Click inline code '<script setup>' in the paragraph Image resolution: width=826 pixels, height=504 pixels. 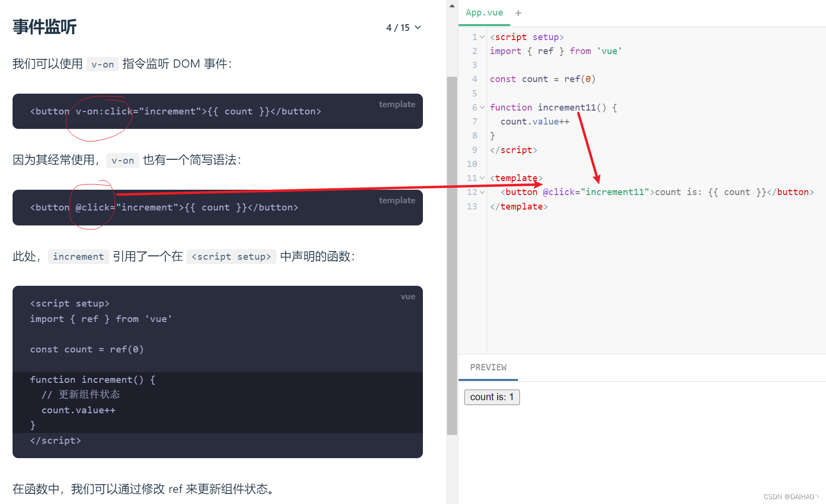click(x=231, y=256)
